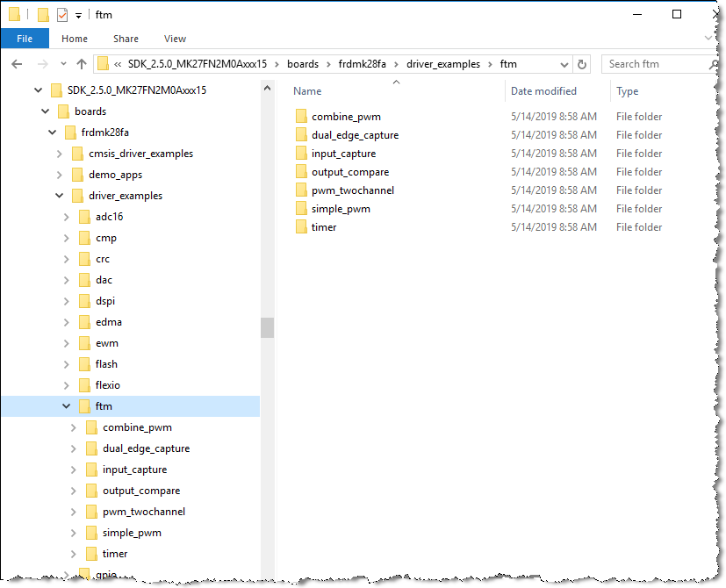726x588 pixels.
Task: Open the File menu
Action: point(25,39)
